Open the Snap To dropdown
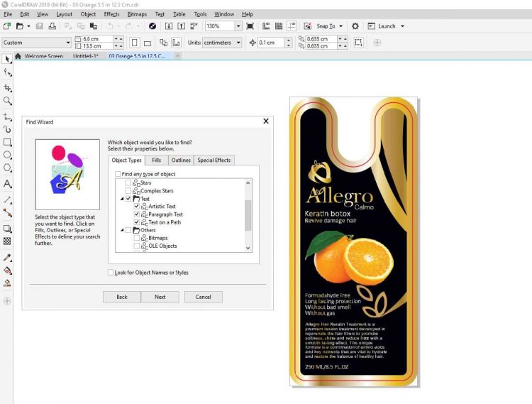Viewport: 532px width, 404px height. [x=340, y=26]
